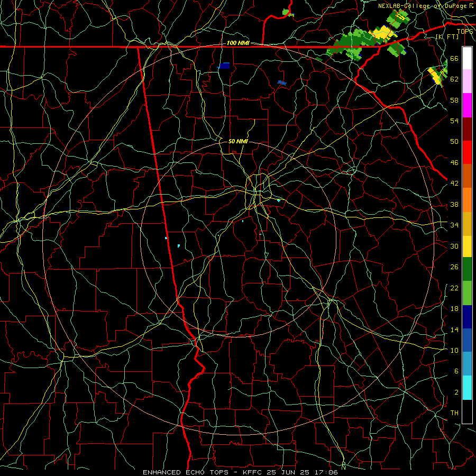
Task: Select the dark red legend swatch
Action: pos(467,129)
